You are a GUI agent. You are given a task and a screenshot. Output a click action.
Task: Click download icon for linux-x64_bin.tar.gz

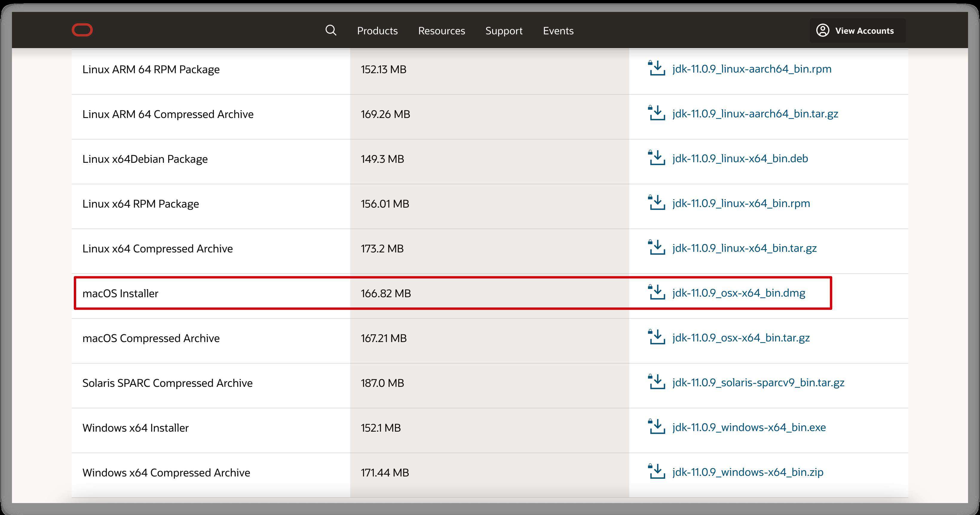[x=656, y=248]
